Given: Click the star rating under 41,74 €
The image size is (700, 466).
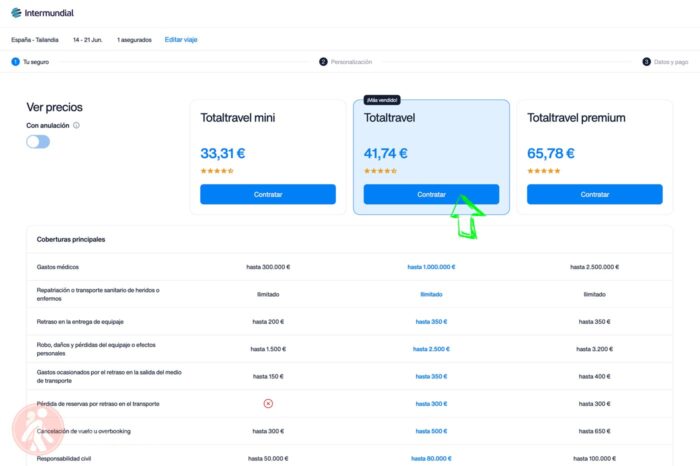Looking at the screenshot, I should pos(380,171).
